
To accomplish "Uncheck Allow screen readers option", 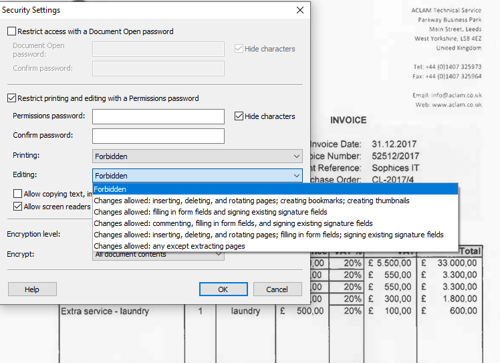I will tap(18, 206).
